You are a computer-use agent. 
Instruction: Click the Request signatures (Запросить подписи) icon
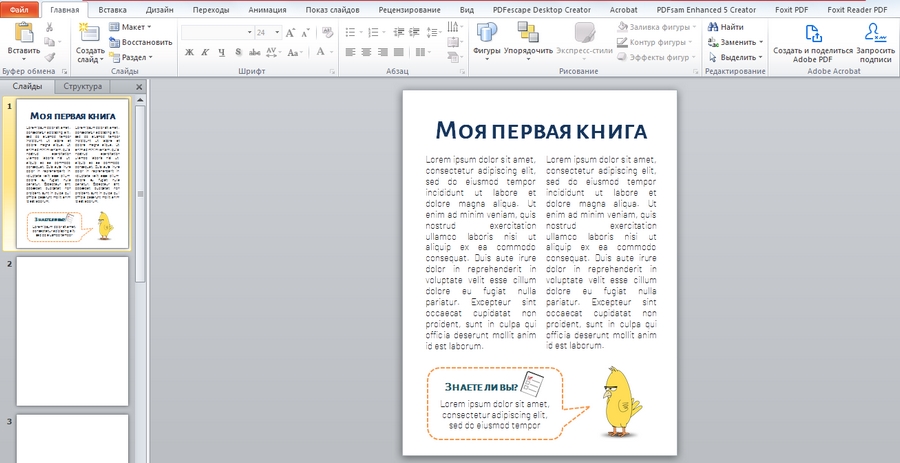click(874, 32)
